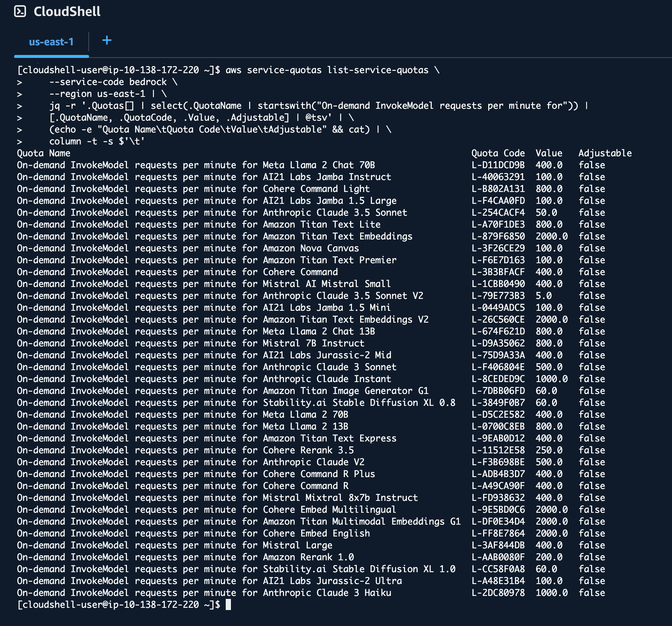Click quota code L-D9A35062

click(x=498, y=343)
